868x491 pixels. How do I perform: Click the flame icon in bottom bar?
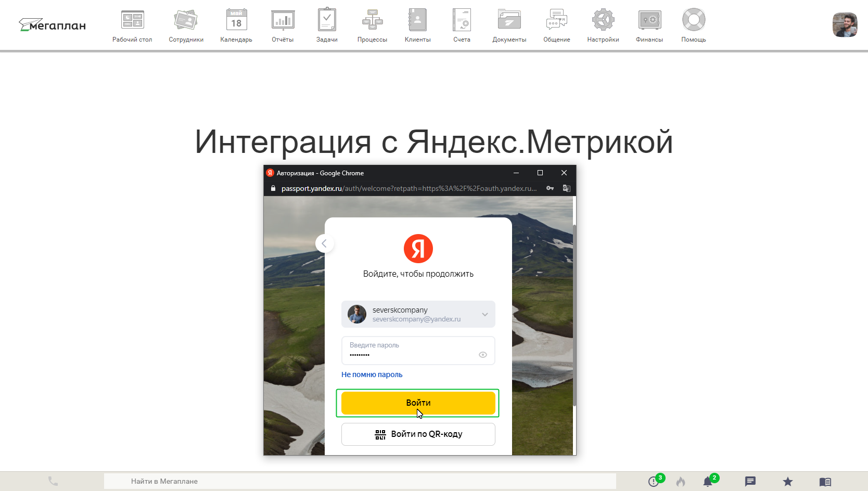(681, 481)
